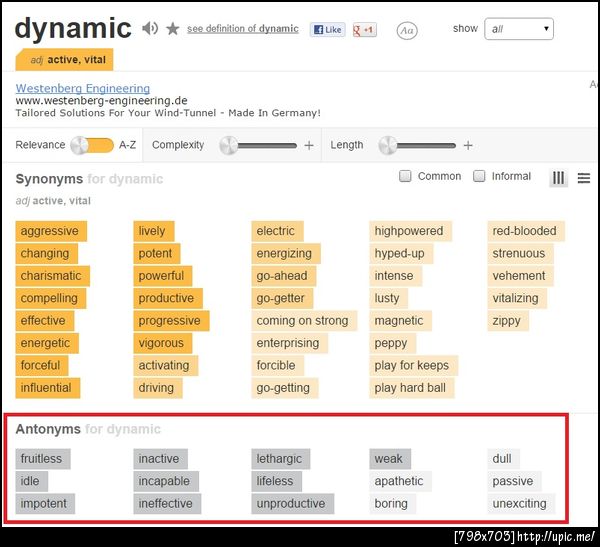Click the synonym 'zippy'
Screen dimensions: 600x547
[x=508, y=320]
